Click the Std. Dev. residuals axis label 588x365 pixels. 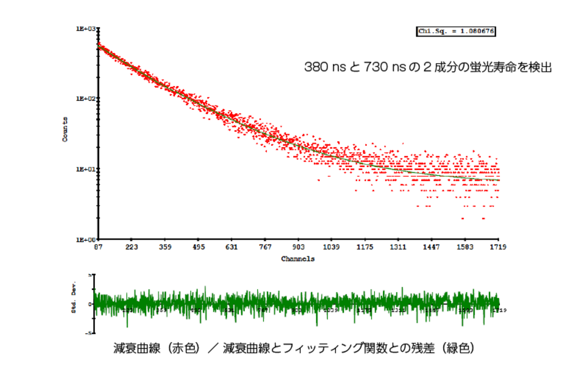coord(73,303)
